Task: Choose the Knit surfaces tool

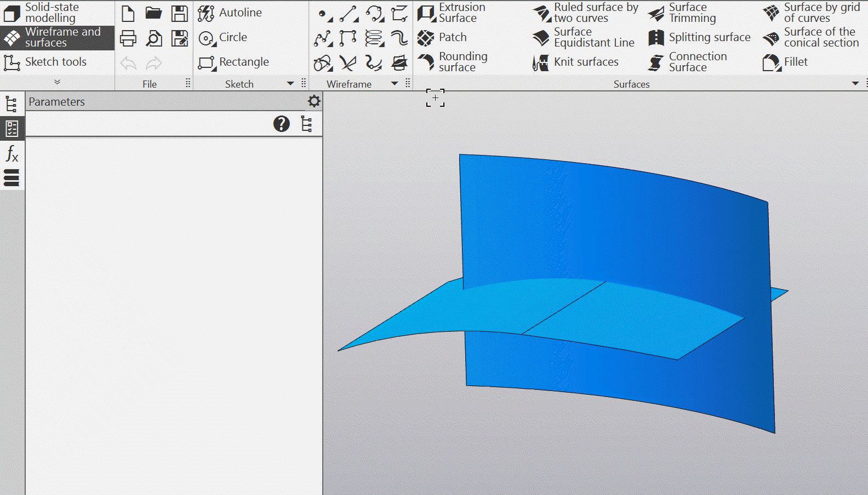Action: (x=576, y=62)
